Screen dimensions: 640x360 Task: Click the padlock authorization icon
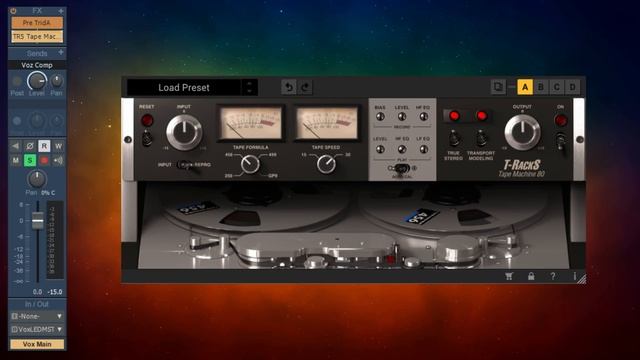click(531, 276)
